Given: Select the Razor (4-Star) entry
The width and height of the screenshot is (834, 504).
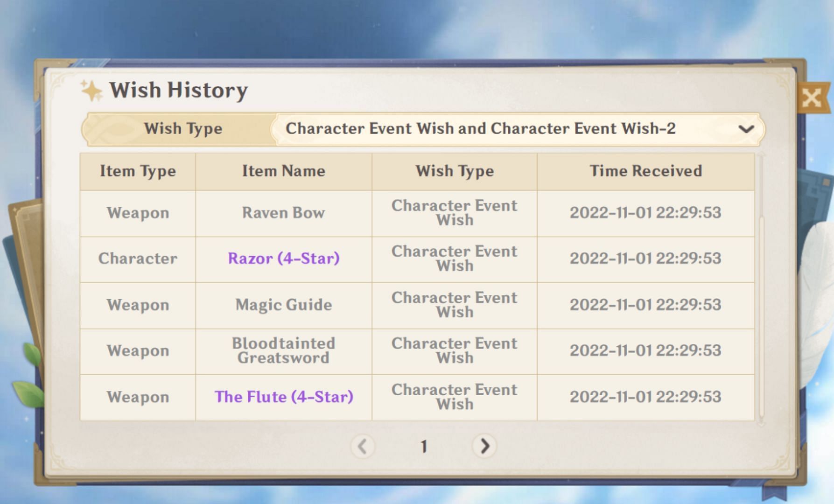Looking at the screenshot, I should tap(283, 259).
